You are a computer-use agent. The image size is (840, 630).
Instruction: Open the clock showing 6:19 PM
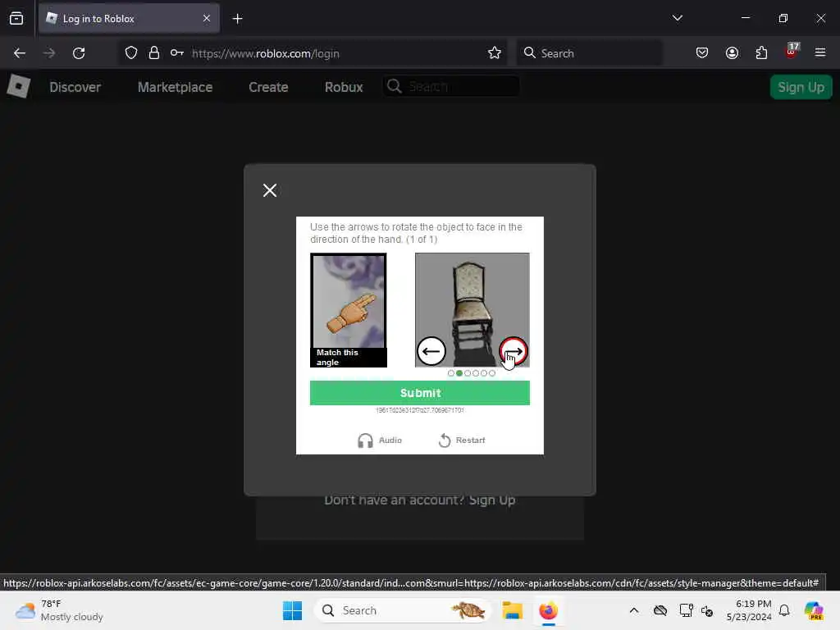pyautogui.click(x=749, y=610)
